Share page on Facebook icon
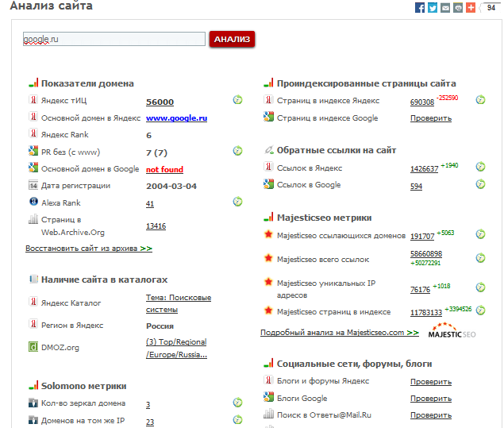The width and height of the screenshot is (504, 428). tap(420, 7)
